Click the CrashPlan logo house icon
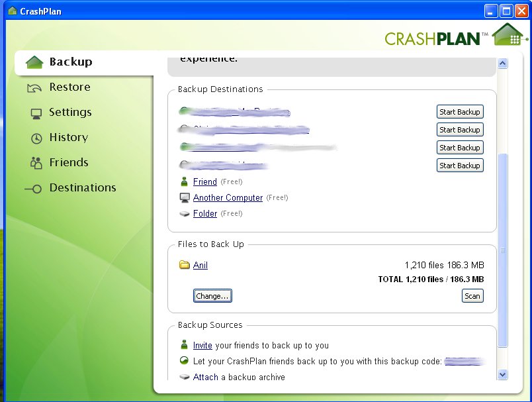The image size is (532, 402). [509, 34]
